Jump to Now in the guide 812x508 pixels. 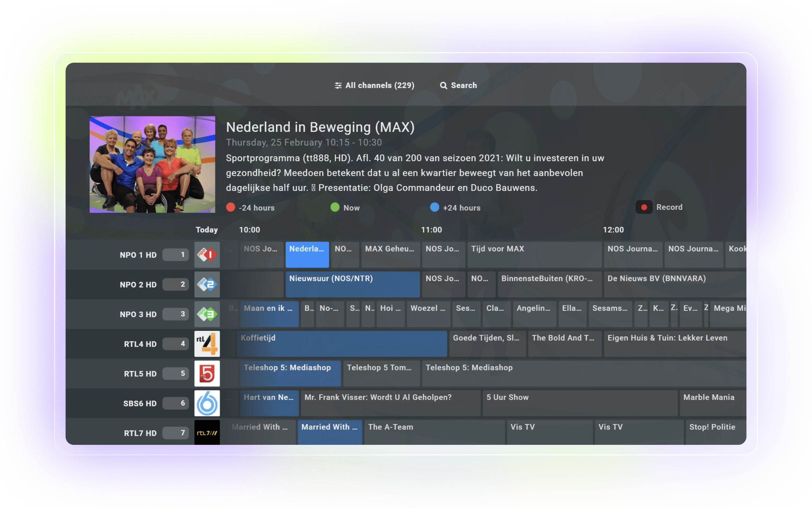345,208
